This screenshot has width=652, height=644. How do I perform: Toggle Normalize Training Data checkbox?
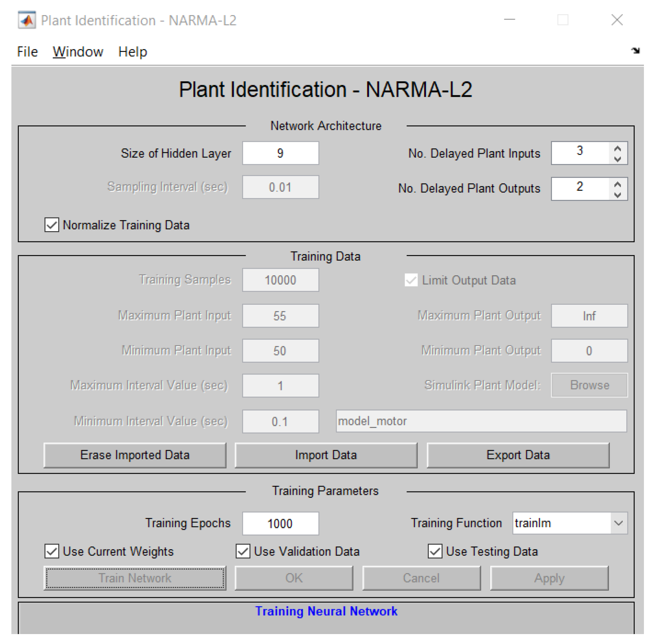52,225
